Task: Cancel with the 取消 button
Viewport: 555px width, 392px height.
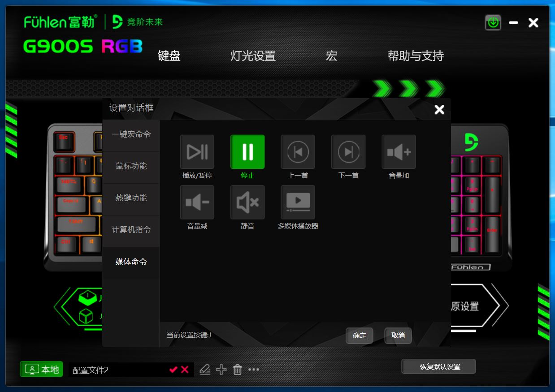Action: click(x=398, y=336)
